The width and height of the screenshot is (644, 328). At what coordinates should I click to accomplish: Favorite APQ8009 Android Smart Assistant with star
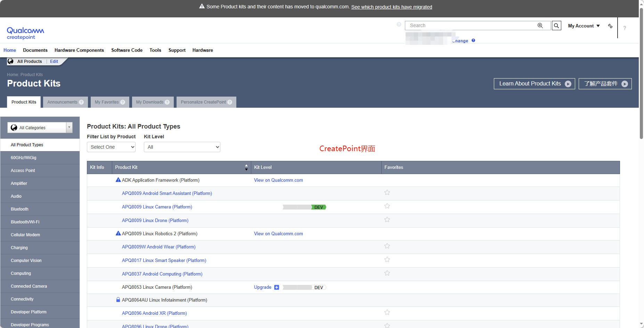387,192
